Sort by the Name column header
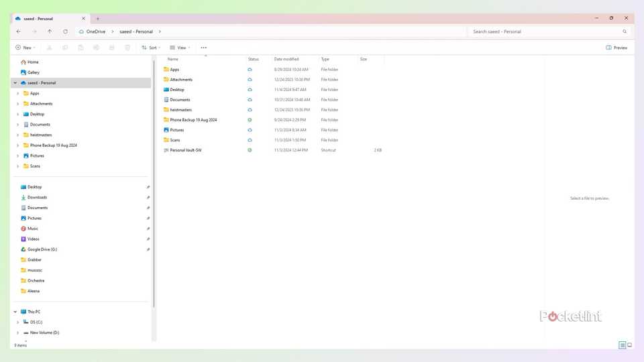The image size is (644, 362). coord(173,59)
